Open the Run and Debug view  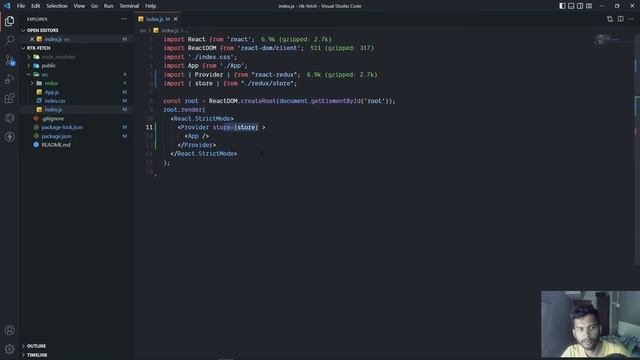[9, 79]
